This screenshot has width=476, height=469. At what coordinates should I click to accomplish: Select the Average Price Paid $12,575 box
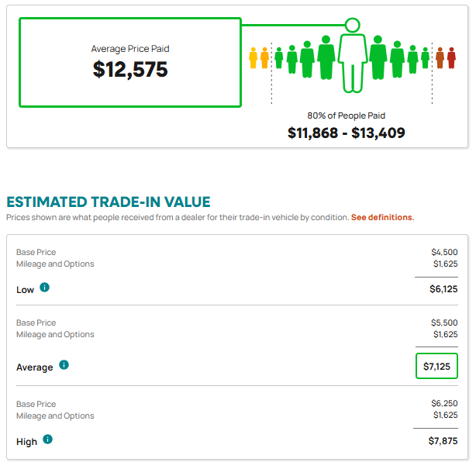point(130,63)
